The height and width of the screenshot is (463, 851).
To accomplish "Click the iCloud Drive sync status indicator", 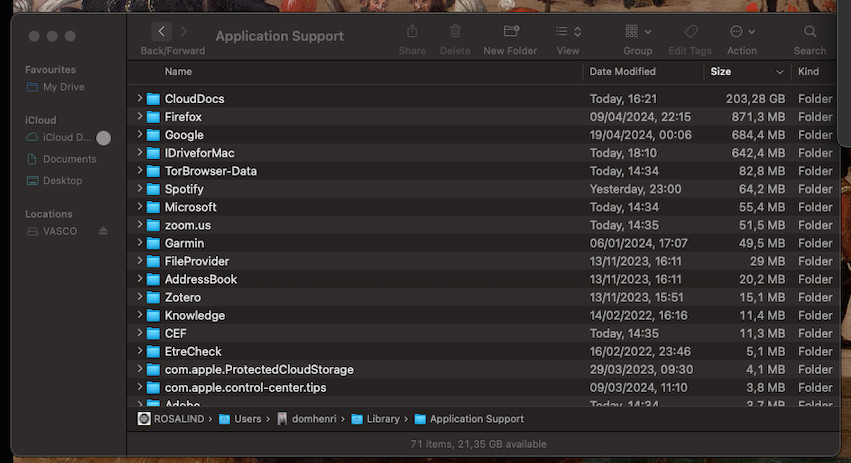I will click(x=104, y=138).
